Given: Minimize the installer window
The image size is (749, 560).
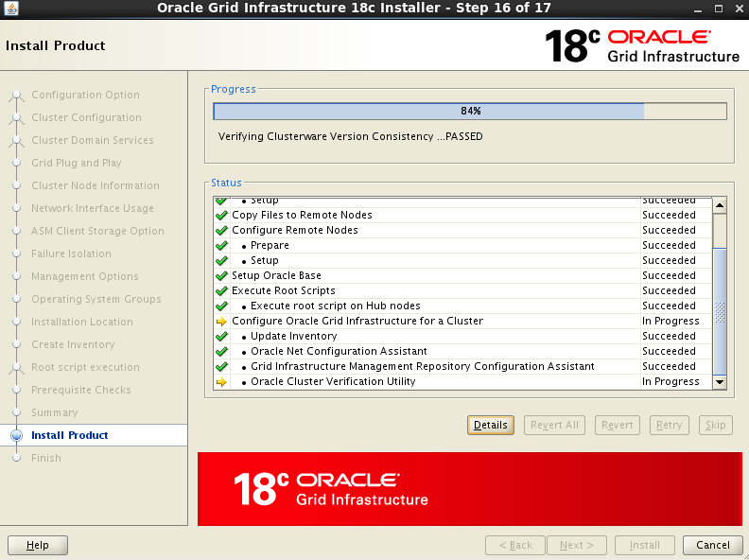Looking at the screenshot, I should point(698,9).
